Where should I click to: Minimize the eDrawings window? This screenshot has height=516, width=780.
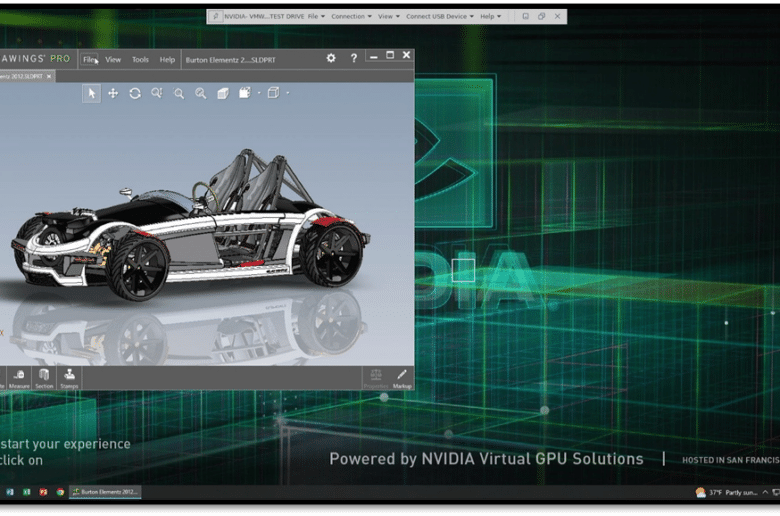374,57
